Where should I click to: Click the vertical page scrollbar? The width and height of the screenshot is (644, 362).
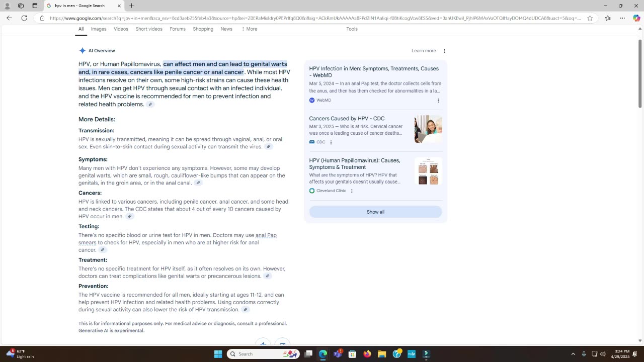click(640, 73)
